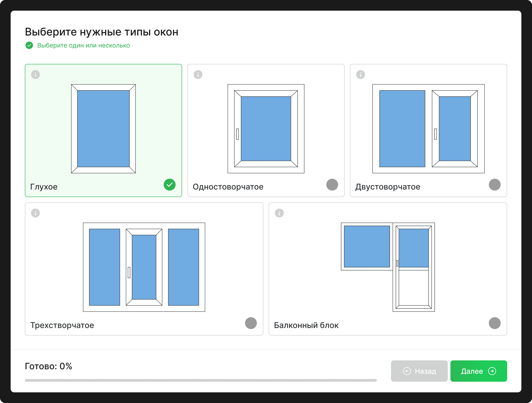The width and height of the screenshot is (532, 403).
Task: Click the fixed window Глухое illustration
Action: point(103,129)
